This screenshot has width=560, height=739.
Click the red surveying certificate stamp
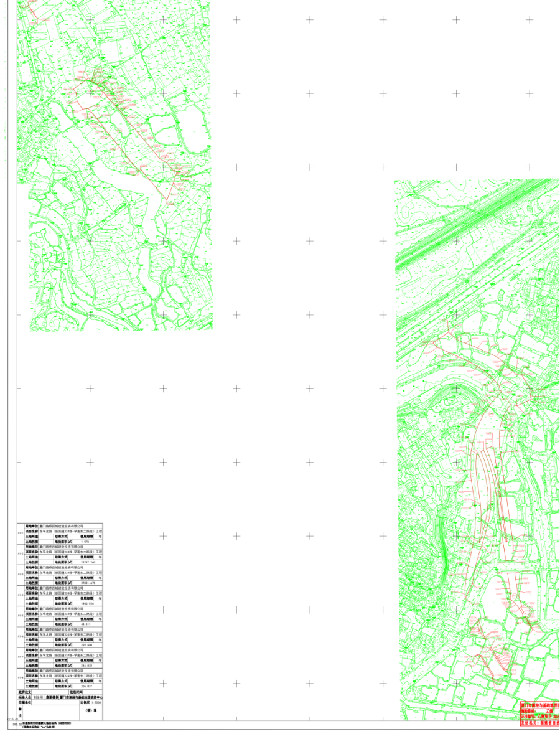tap(539, 709)
